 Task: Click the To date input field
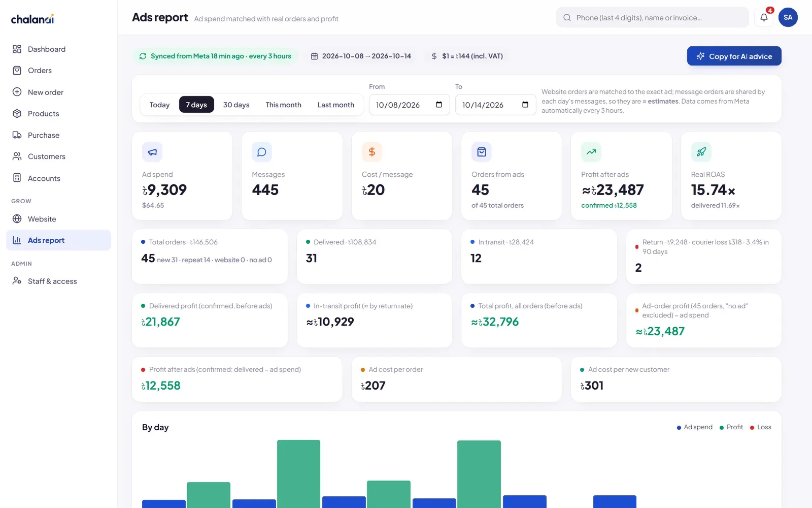pos(495,105)
